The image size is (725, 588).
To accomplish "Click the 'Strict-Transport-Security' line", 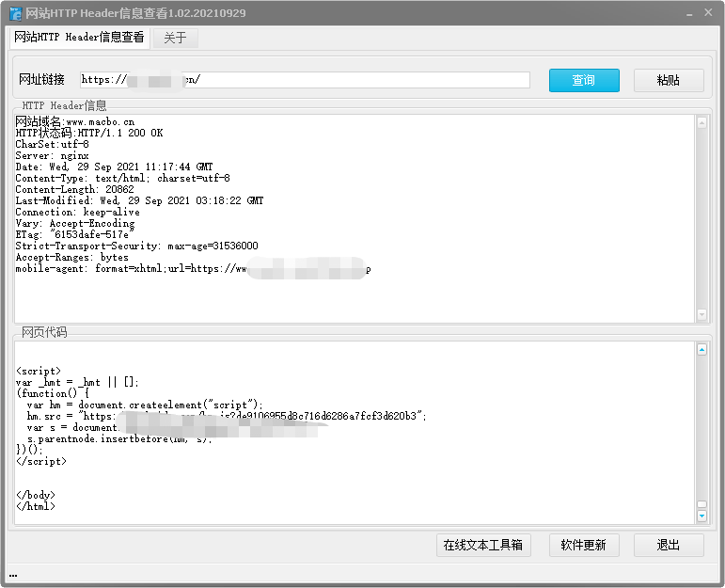I will (137, 246).
